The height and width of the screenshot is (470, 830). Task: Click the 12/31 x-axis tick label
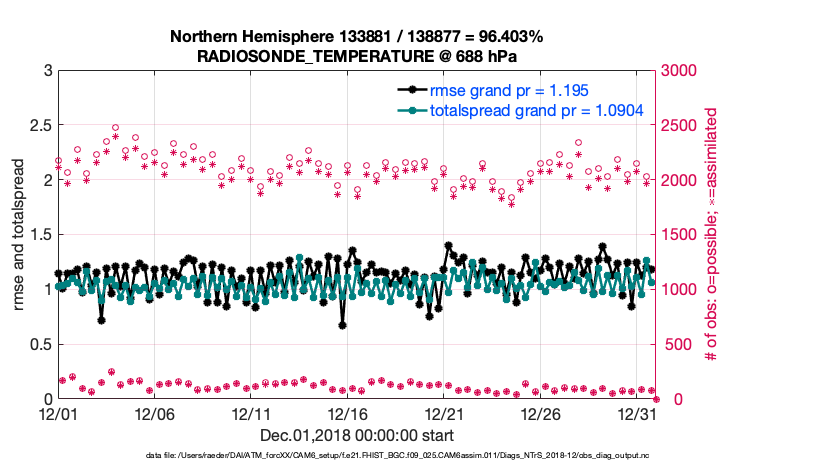[x=638, y=414]
